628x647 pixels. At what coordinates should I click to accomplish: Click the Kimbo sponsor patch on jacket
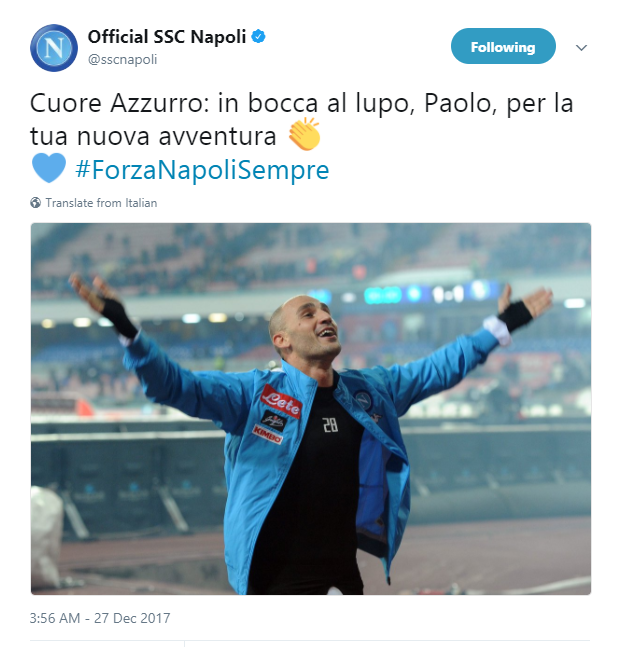pyautogui.click(x=268, y=434)
